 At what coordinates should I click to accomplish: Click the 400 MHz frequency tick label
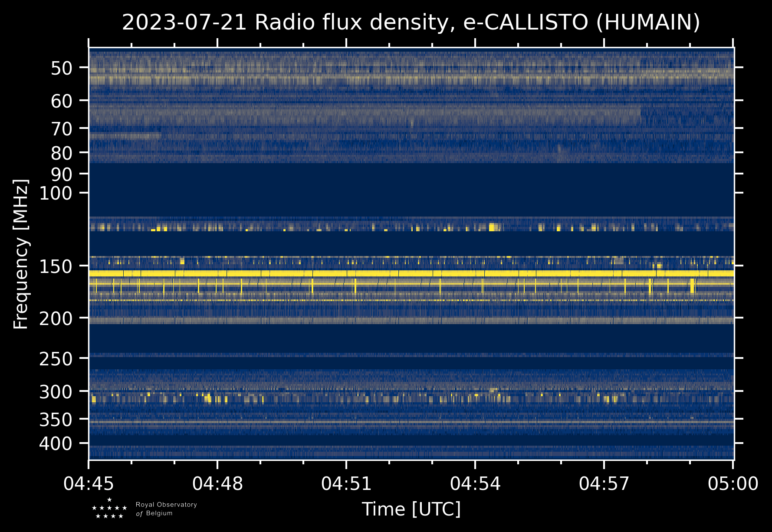tap(56, 444)
